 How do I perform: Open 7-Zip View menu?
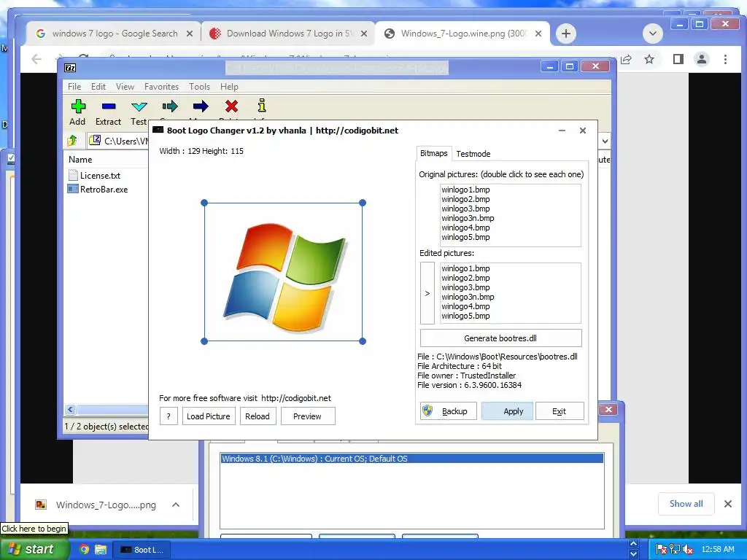(x=125, y=87)
